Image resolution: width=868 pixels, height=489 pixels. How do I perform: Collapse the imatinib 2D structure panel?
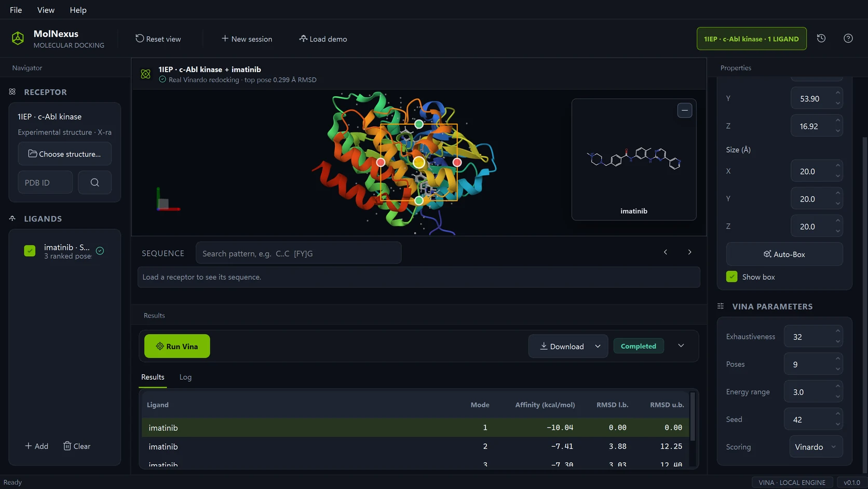click(685, 110)
